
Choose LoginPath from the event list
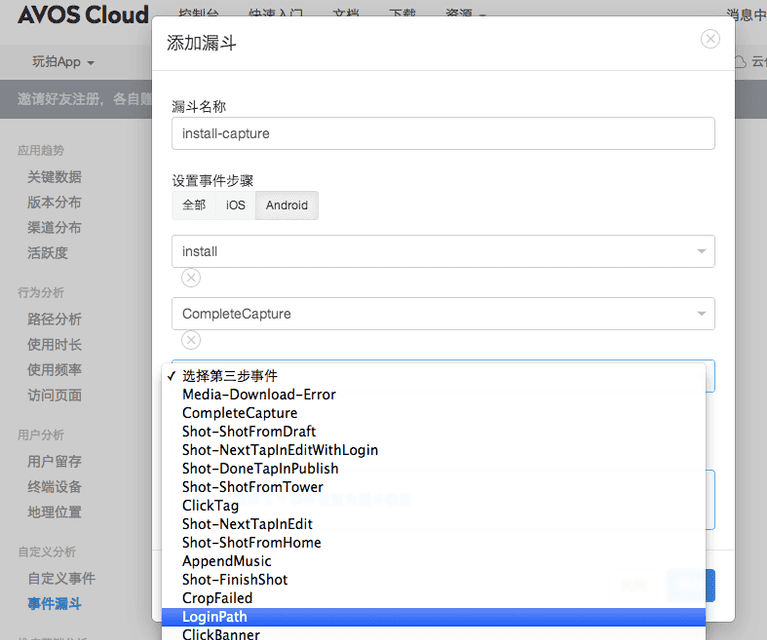point(214,617)
